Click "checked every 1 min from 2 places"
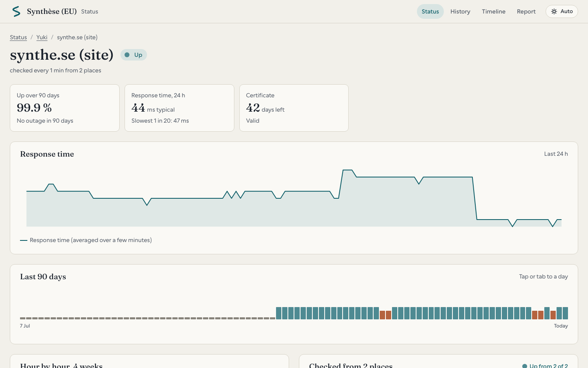Viewport: 588px width, 368px height. pyautogui.click(x=56, y=70)
